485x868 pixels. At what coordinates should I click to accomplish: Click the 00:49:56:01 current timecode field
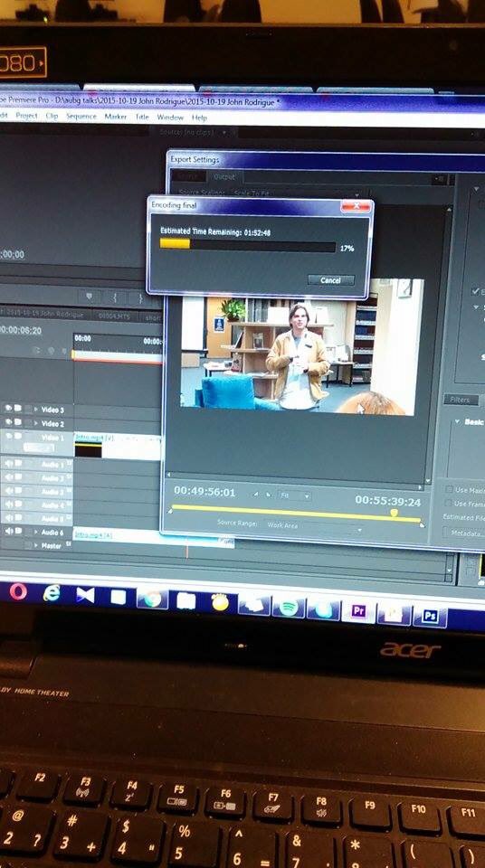[x=204, y=492]
